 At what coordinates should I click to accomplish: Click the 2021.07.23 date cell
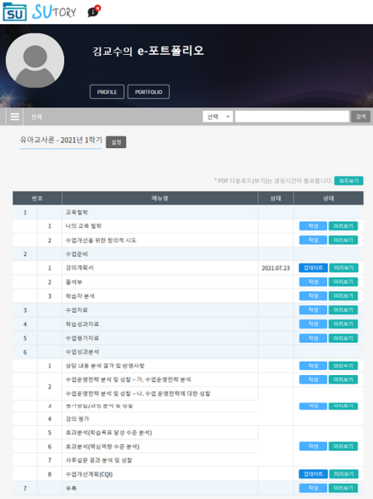point(276,268)
